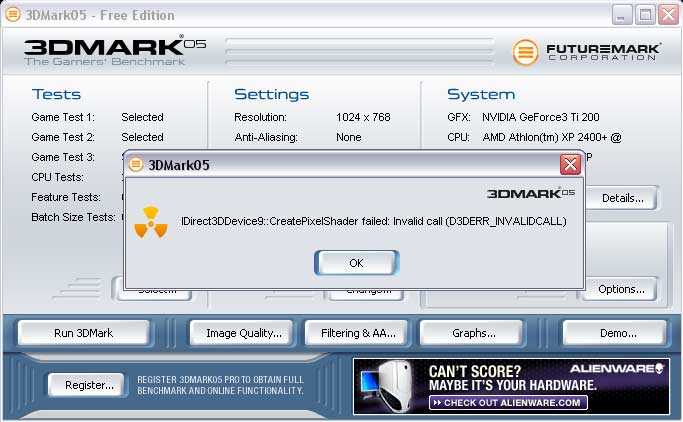The height and width of the screenshot is (422, 683).
Task: Click the radiation warning icon in dialog
Action: tap(151, 223)
